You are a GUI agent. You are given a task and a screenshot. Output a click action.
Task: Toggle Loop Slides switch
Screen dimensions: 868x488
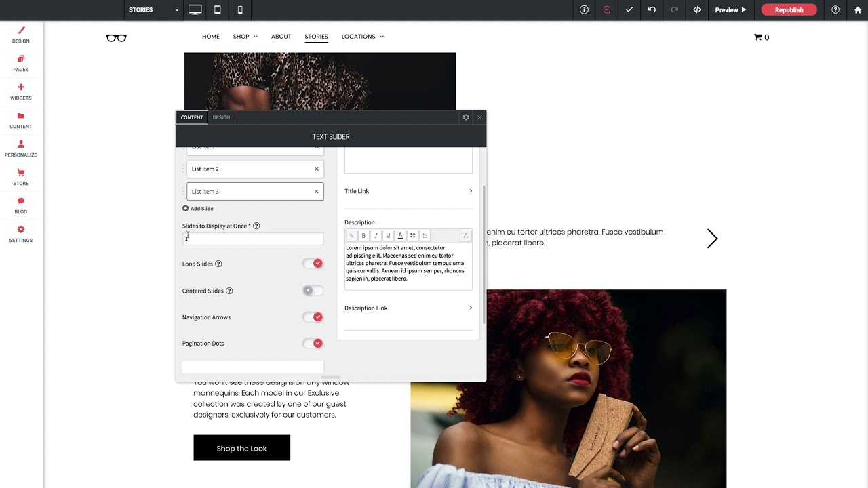[x=313, y=264]
